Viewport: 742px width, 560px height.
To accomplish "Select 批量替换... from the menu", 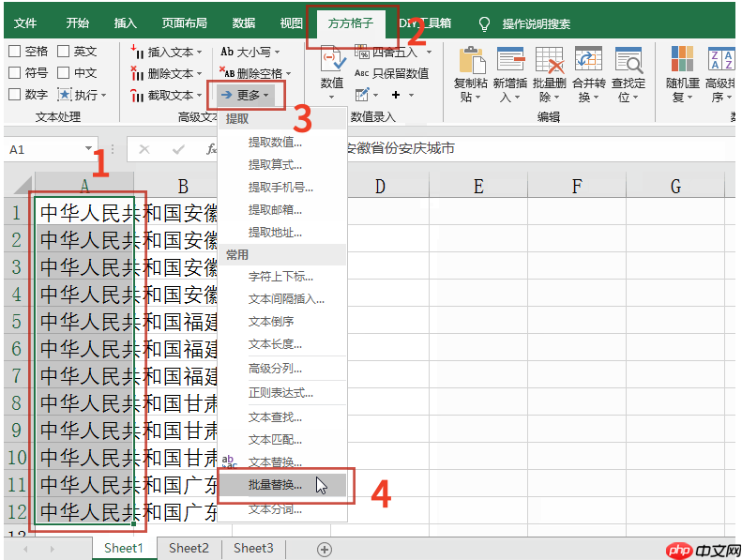I will (282, 485).
